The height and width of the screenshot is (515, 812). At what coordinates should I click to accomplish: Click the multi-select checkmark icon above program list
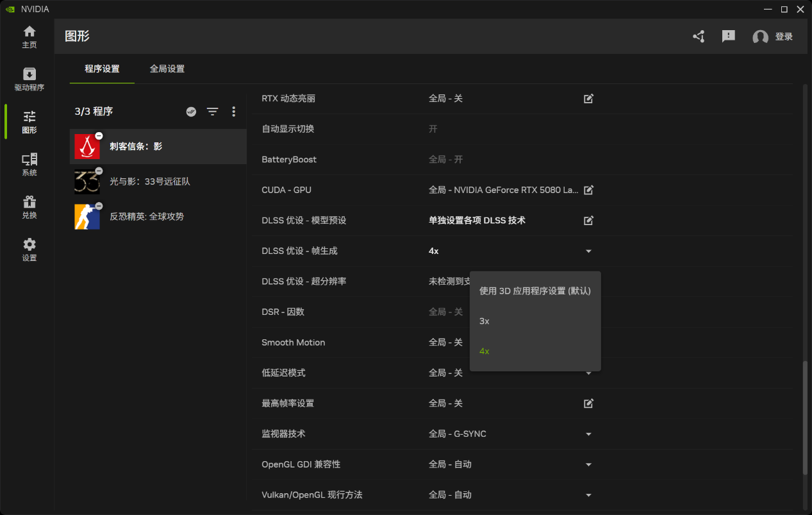(191, 111)
